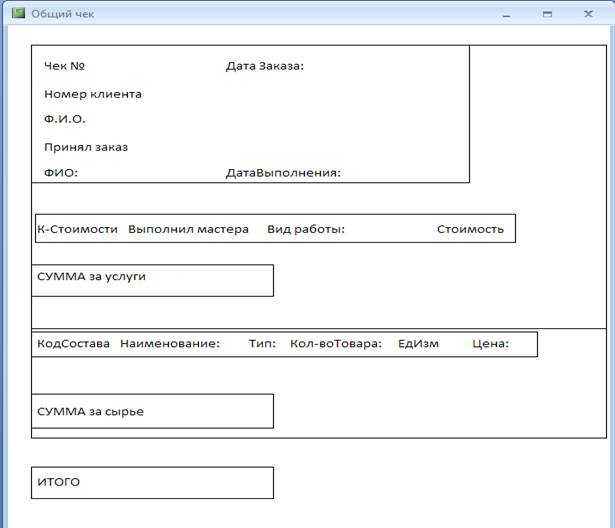The height and width of the screenshot is (528, 615).
Task: Click the Дата Заказа: label
Action: (265, 66)
